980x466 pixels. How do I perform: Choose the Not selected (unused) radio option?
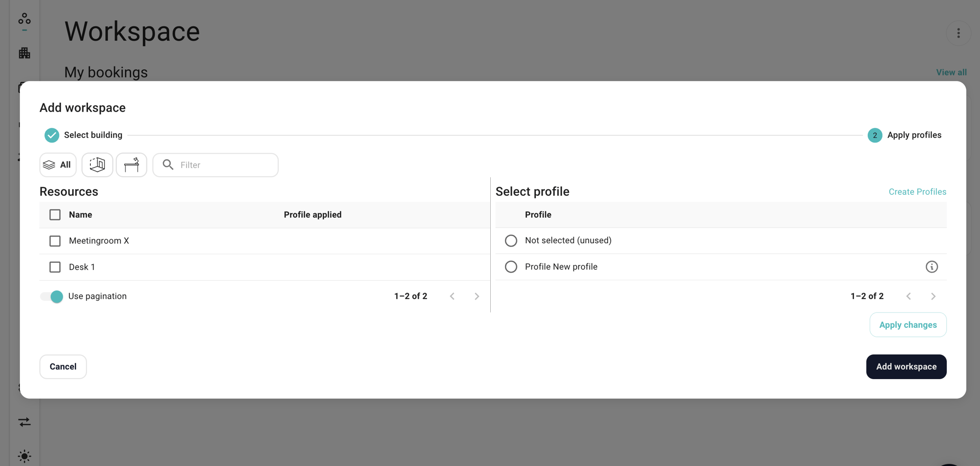511,241
